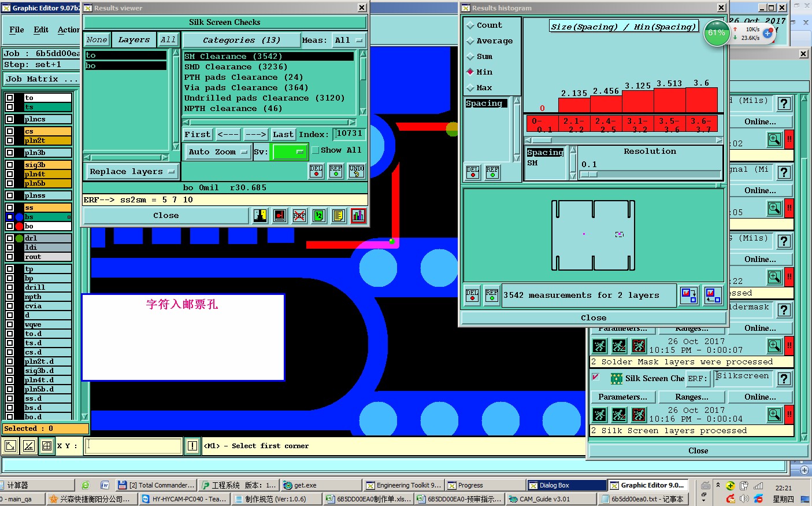Select All layers tab
The image size is (812, 506).
tap(168, 40)
